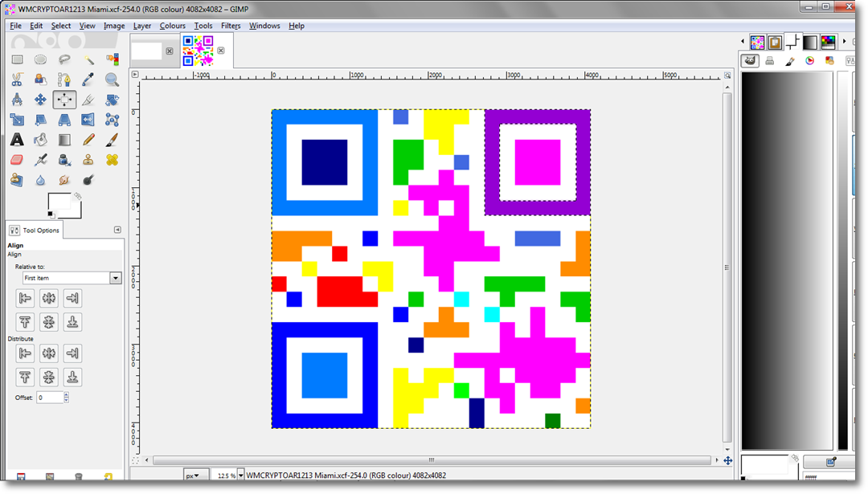This screenshot has width=868, height=494.
Task: Select the Perspective tool
Action: [64, 120]
